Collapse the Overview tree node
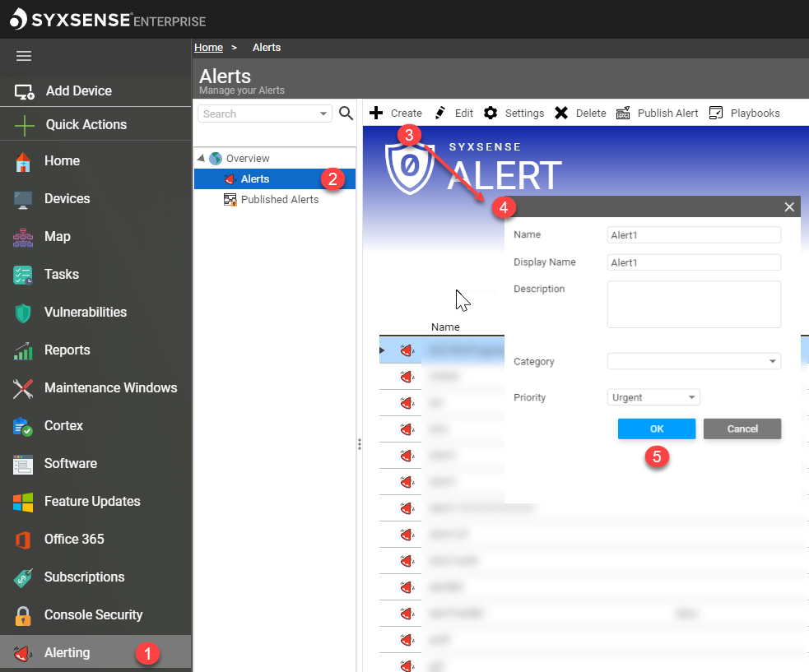 202,159
